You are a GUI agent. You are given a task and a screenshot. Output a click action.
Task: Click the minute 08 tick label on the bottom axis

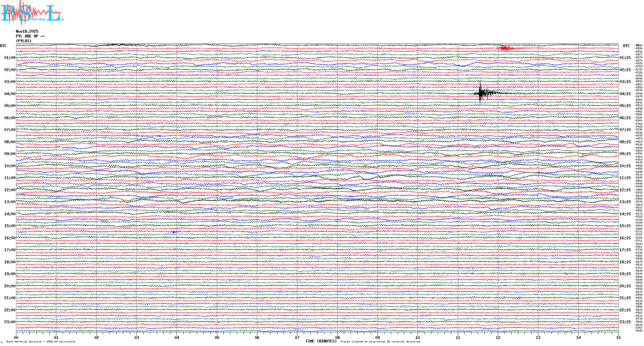(337, 338)
